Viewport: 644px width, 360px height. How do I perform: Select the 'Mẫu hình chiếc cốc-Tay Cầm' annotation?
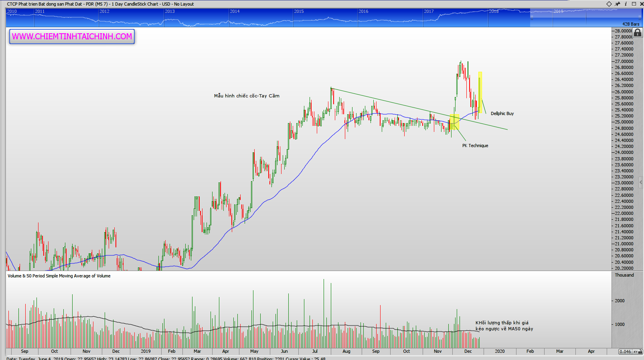point(247,96)
